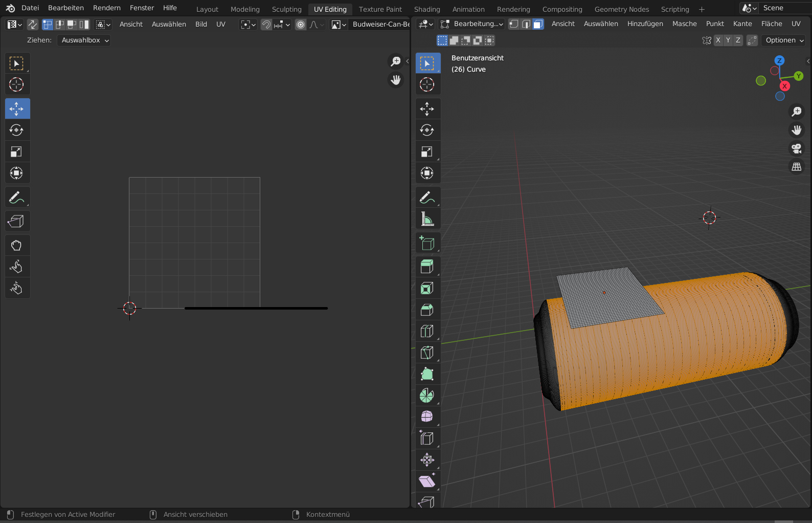The width and height of the screenshot is (812, 523).
Task: Toggle proportional editing in UV editor
Action: (301, 25)
